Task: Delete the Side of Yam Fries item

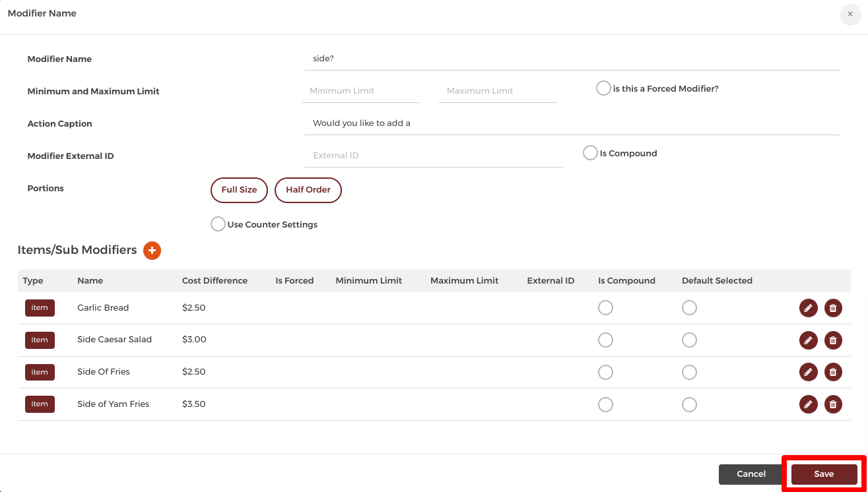Action: (x=833, y=404)
